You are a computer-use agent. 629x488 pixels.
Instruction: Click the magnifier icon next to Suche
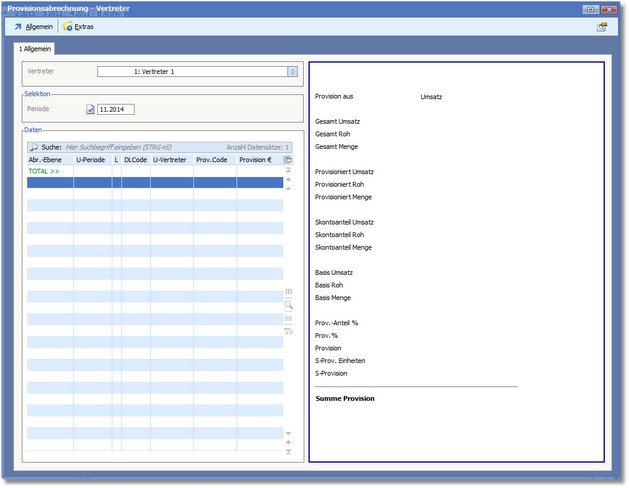pyautogui.click(x=33, y=147)
